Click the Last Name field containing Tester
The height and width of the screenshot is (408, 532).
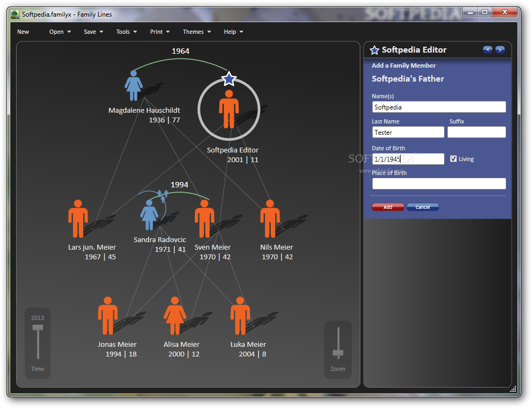[x=408, y=132]
